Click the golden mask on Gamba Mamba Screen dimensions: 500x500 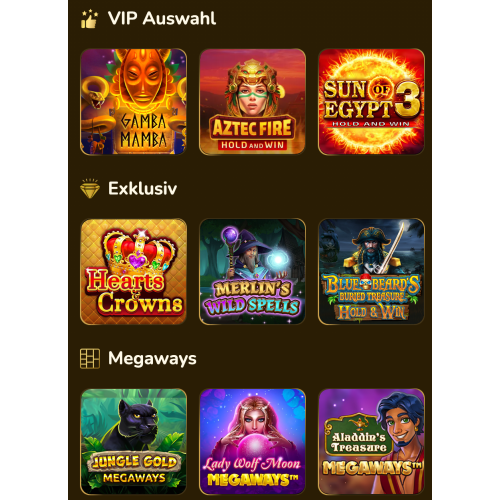click(142, 77)
